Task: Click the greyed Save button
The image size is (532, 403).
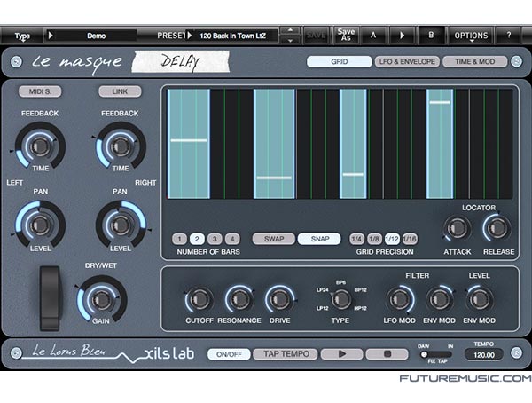Action: 316,35
